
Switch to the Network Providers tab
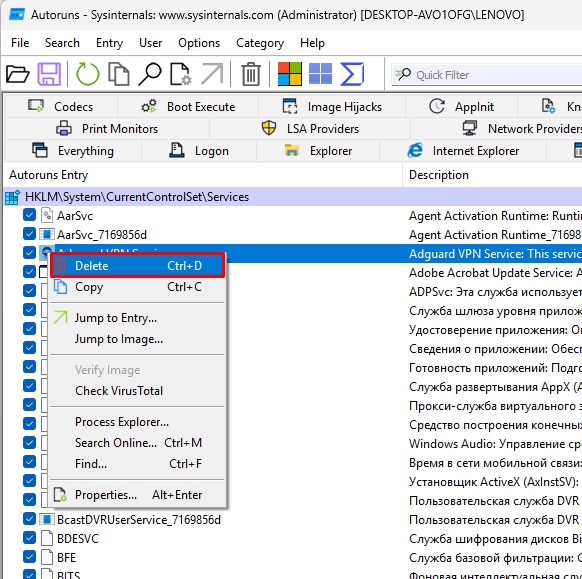[497, 128]
